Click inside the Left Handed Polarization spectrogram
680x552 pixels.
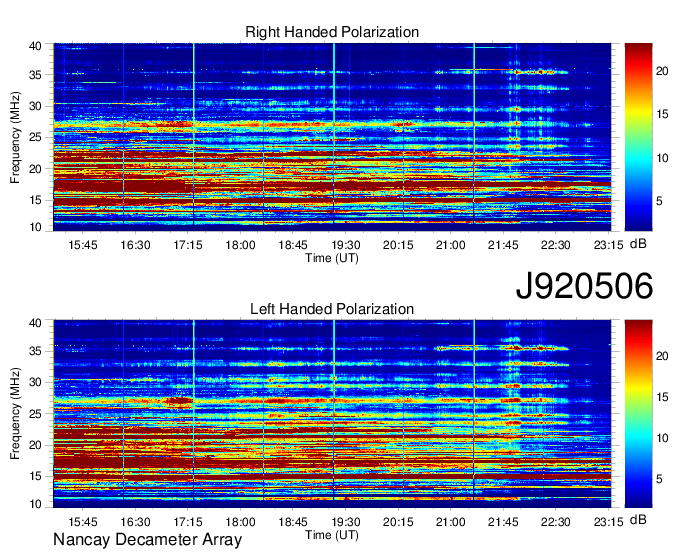point(332,414)
